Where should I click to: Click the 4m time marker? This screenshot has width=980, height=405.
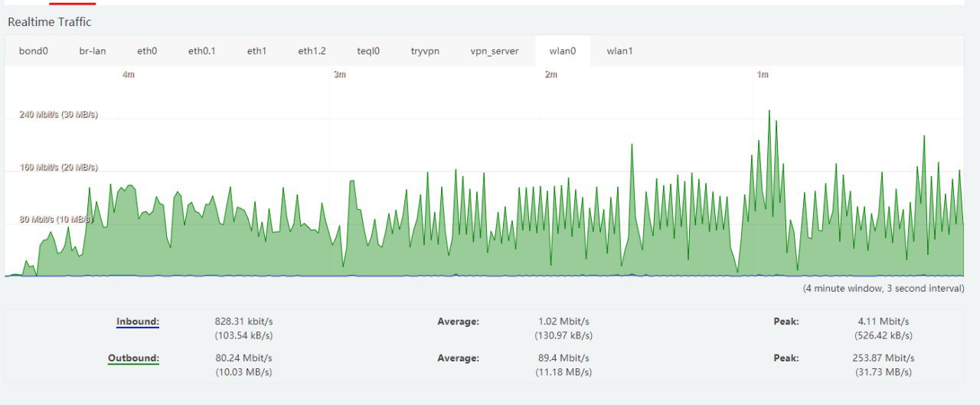point(129,74)
